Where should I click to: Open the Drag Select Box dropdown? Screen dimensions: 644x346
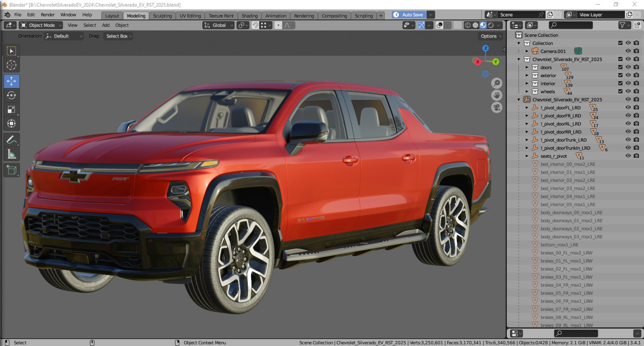click(119, 36)
